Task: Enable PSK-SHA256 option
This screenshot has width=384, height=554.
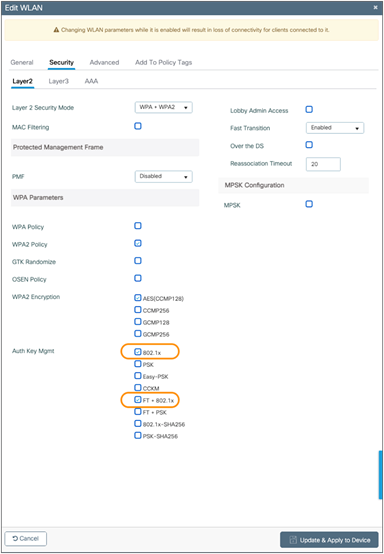Action: tap(138, 436)
